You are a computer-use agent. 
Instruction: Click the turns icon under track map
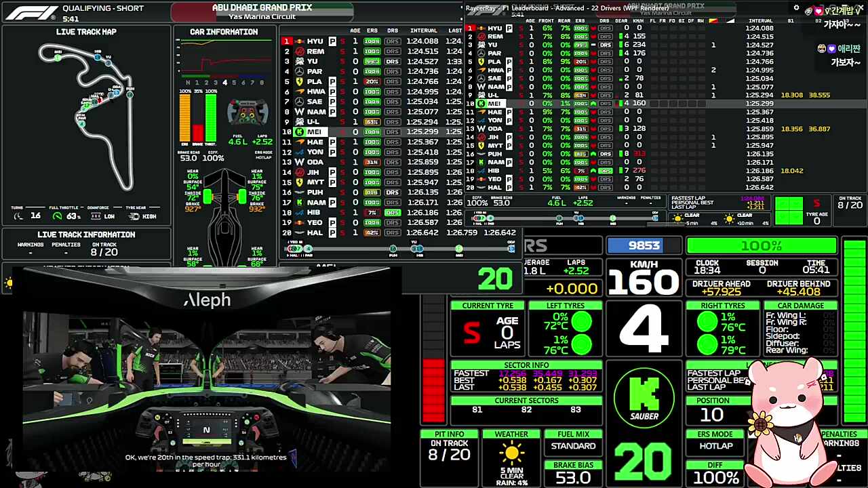point(18,216)
